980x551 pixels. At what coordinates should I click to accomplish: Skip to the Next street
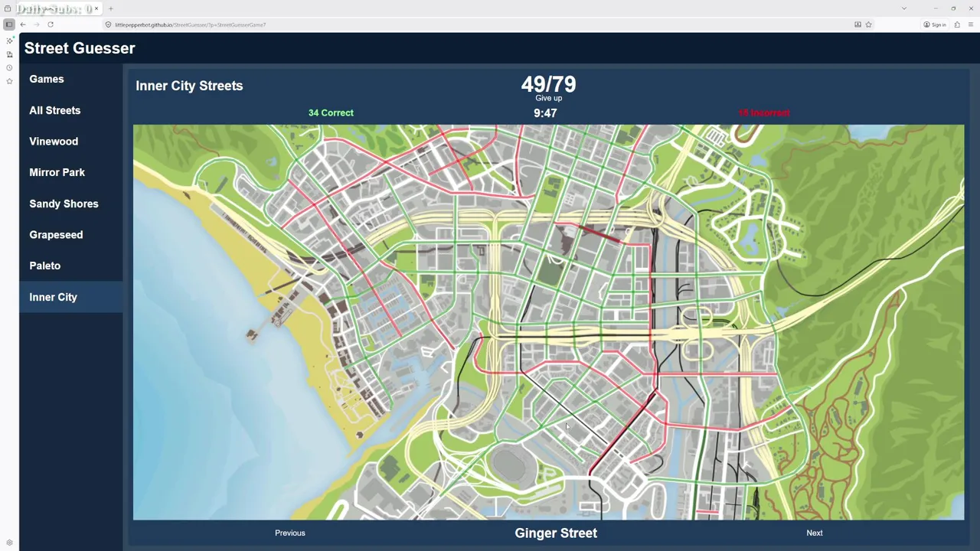815,533
